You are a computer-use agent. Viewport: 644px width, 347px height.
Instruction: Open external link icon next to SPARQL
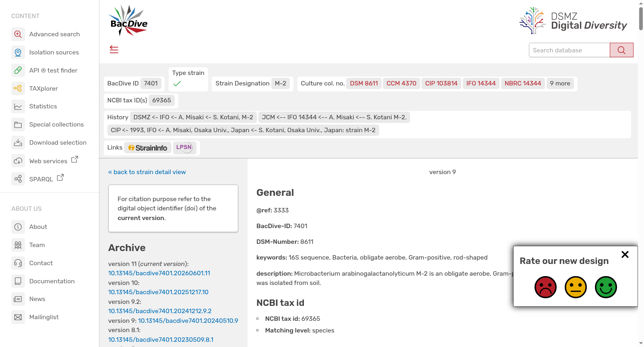pyautogui.click(x=60, y=177)
